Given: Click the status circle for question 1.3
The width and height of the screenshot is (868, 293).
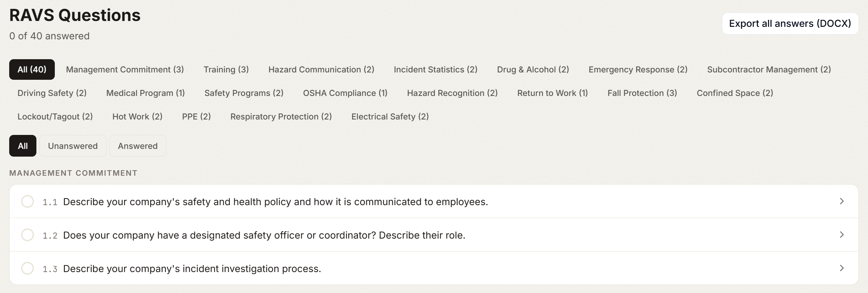Looking at the screenshot, I should pos(28,268).
